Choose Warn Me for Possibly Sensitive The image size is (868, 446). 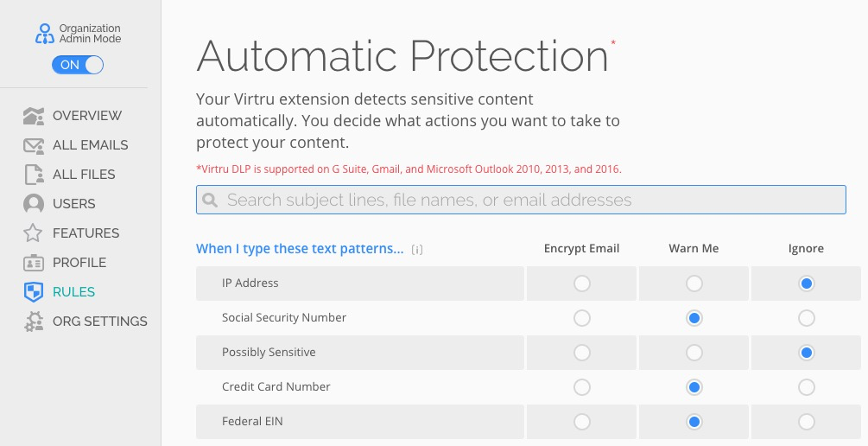694,353
